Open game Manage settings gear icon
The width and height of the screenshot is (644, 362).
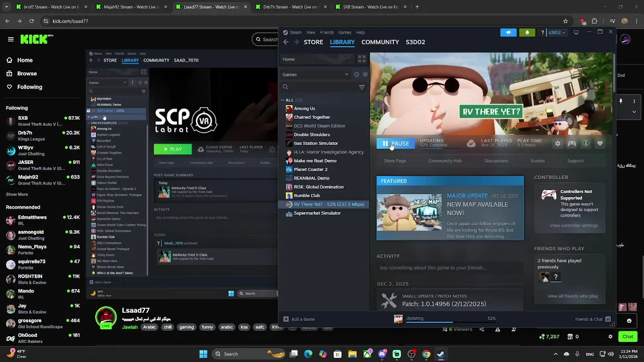coord(557,143)
